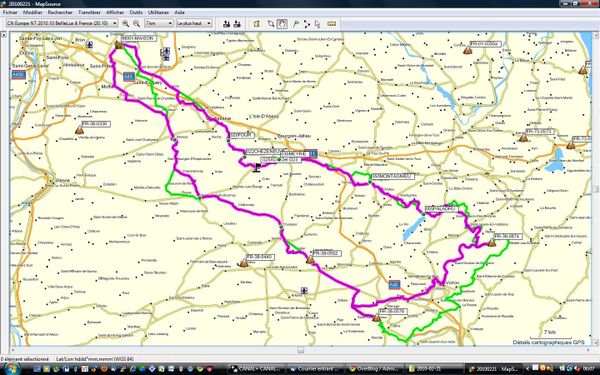Open the map product dropdown
The image size is (600, 375).
coord(62,23)
